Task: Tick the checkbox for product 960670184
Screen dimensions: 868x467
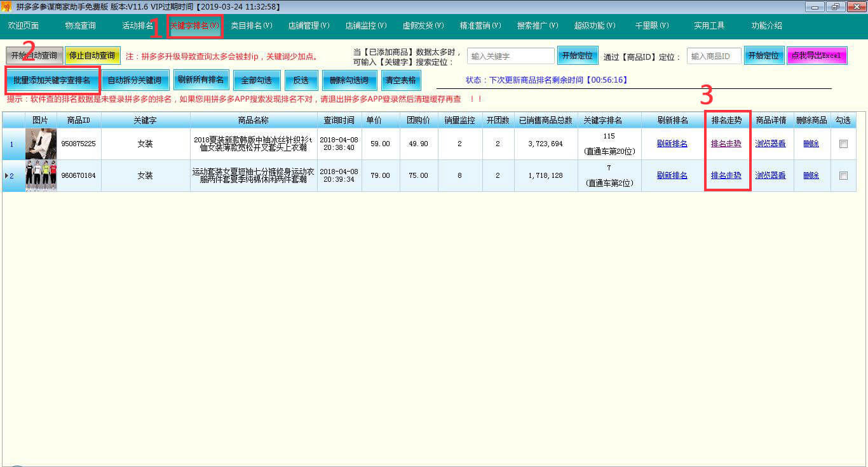Action: pos(843,176)
